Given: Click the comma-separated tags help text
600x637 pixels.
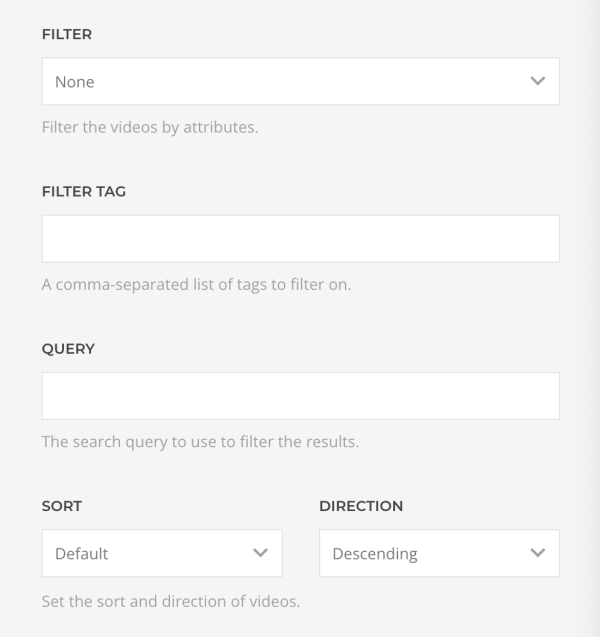Looking at the screenshot, I should (196, 285).
